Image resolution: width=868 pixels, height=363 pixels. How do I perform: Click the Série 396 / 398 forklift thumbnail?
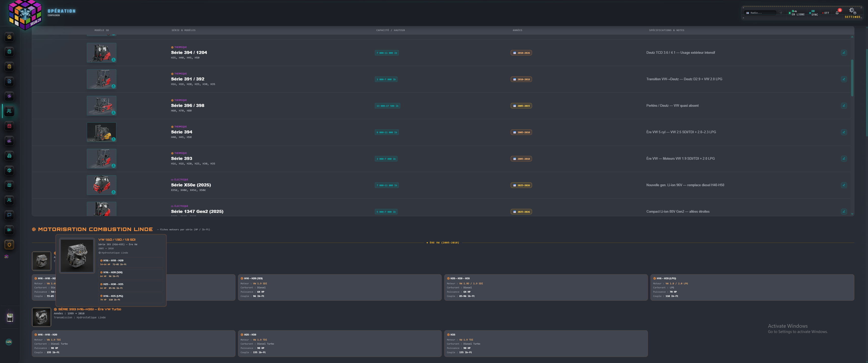101,105
